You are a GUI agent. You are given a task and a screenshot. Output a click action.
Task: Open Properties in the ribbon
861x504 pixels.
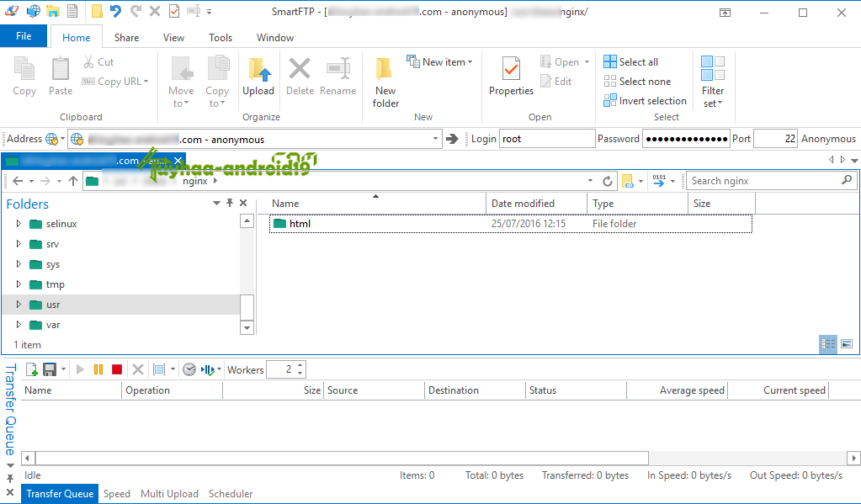[511, 77]
